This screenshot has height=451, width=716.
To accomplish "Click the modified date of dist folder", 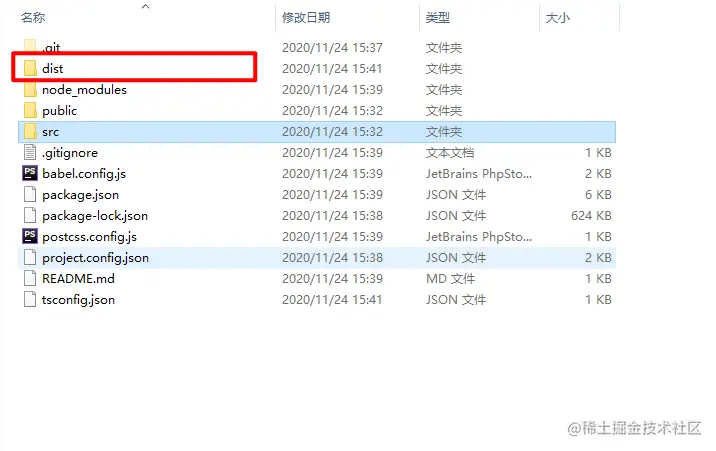I will click(332, 68).
